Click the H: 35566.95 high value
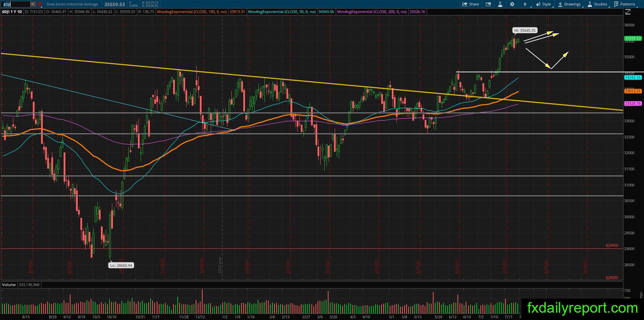Viewport: 644px width, 320px height. click(x=79, y=12)
